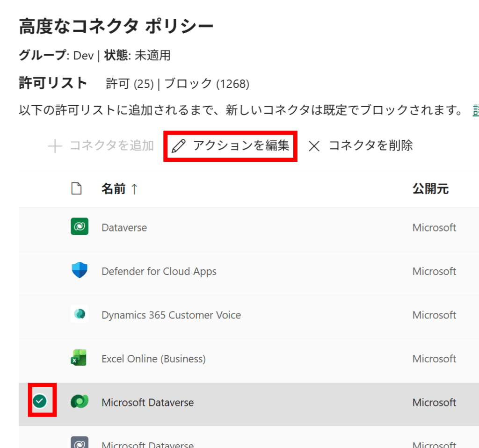Viewport: 479px width, 448px height.
Task: Click the plus icon beside コネクタを追加
Action: click(x=55, y=146)
